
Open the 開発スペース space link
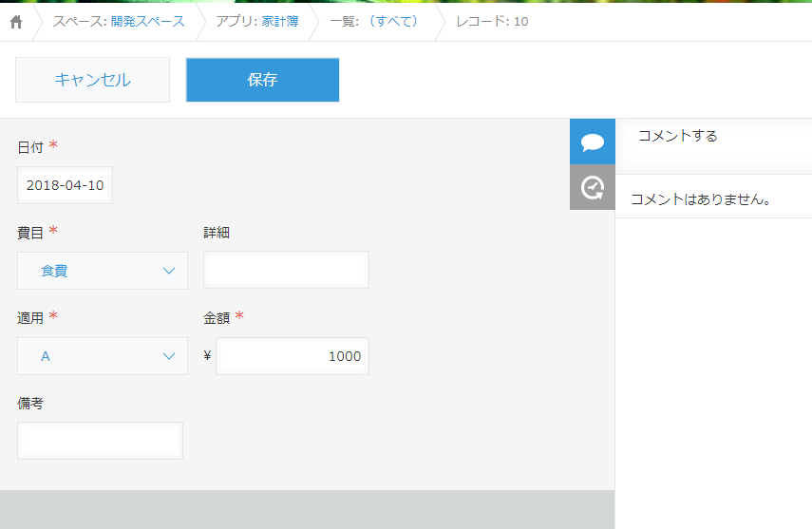[x=147, y=21]
